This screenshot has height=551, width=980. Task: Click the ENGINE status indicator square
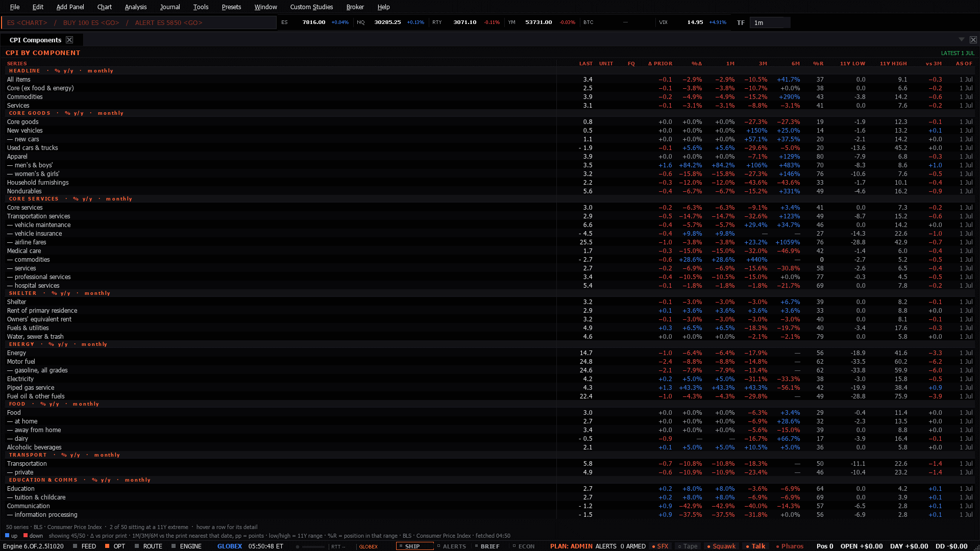tap(174, 546)
